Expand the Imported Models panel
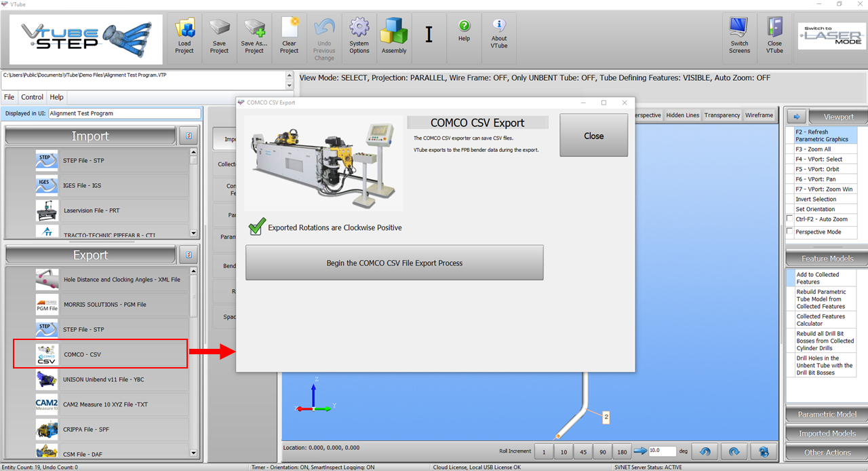 (827, 433)
